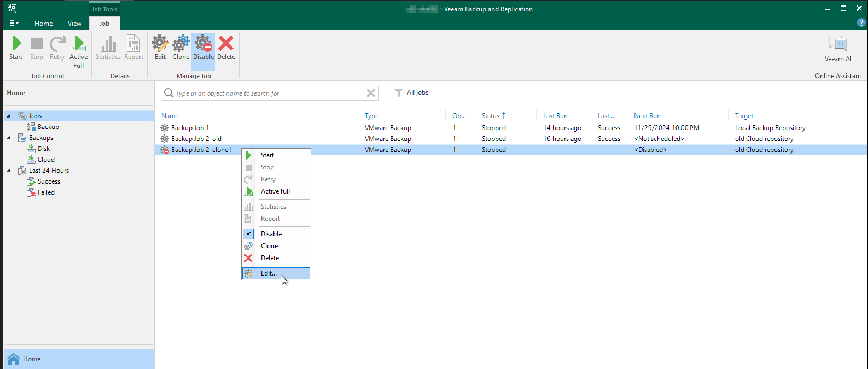Sort by the Status column header
Viewport: 868px width, 369px height.
[x=491, y=116]
